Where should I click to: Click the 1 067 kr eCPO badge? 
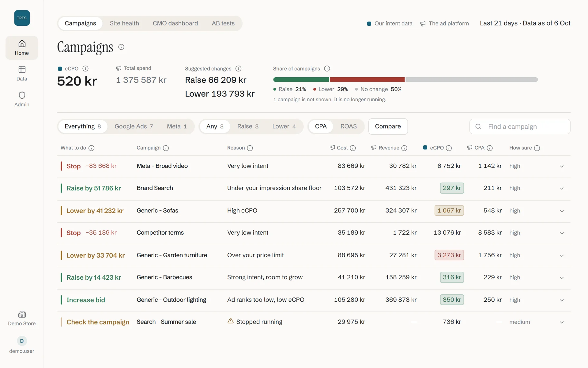(x=449, y=210)
